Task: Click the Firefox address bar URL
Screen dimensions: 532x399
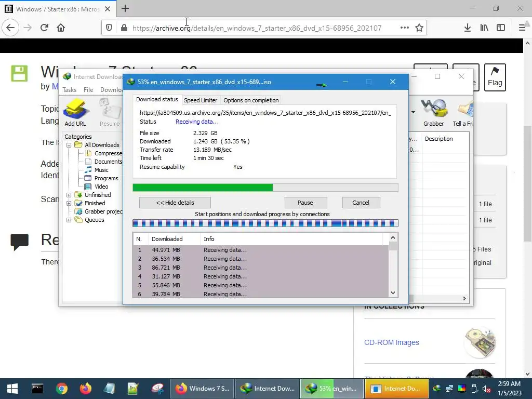Action: (257, 28)
